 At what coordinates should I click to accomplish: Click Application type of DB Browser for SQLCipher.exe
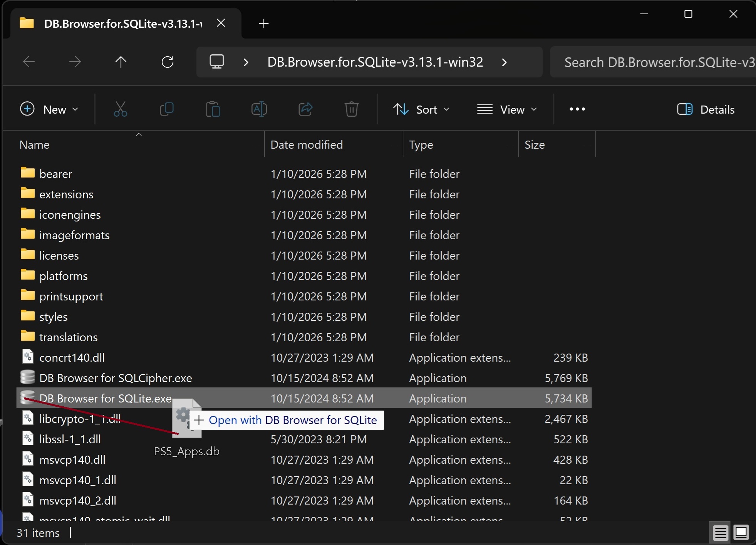pos(438,378)
